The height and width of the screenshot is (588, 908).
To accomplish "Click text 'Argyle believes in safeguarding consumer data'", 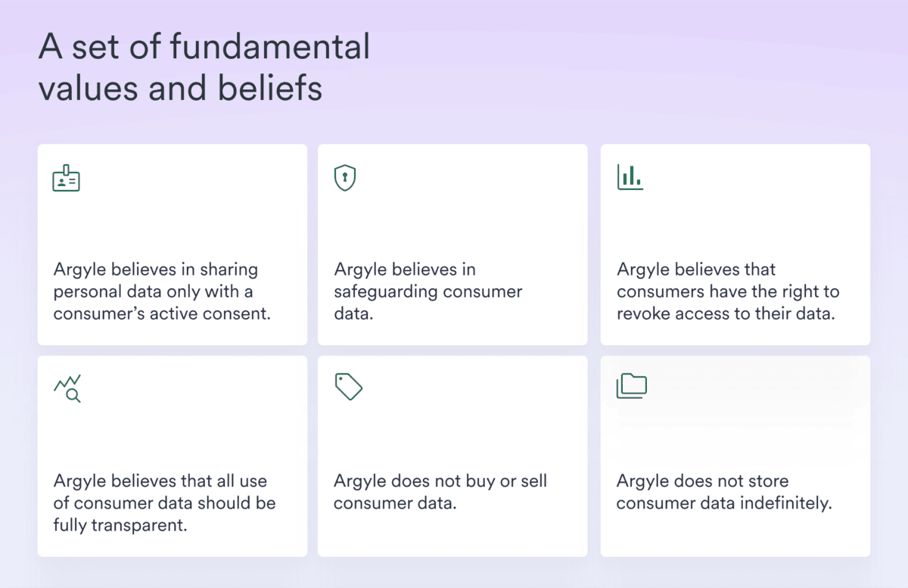I will tap(428, 291).
